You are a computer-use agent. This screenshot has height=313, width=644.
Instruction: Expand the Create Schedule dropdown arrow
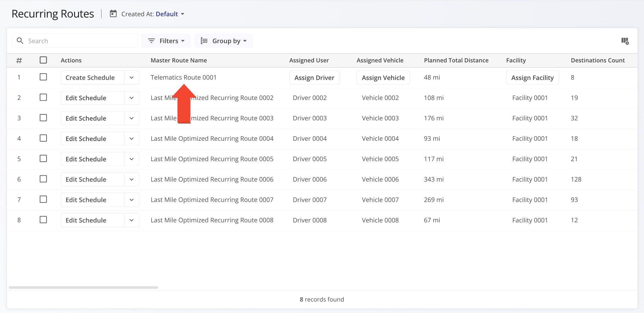pos(131,78)
